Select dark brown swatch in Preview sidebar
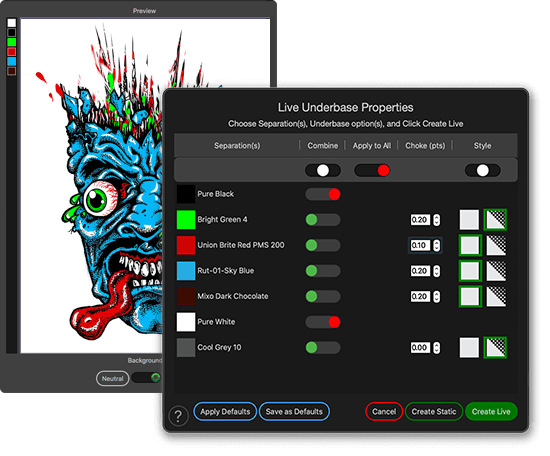 click(12, 71)
